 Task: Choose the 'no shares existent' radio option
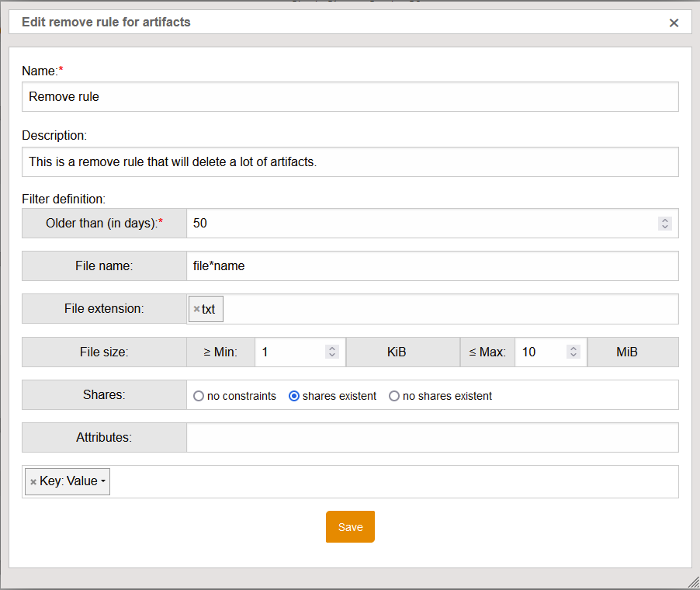point(394,396)
